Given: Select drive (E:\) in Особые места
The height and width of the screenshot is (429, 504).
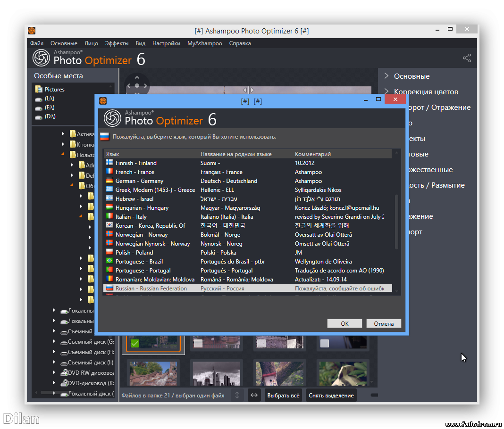Looking at the screenshot, I should [x=45, y=107].
